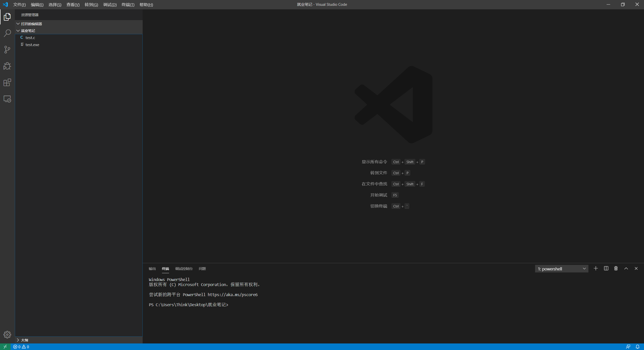Screen dimensions: 644x350
Task: Click the Windows PowerShell header text
Action: coord(169,279)
